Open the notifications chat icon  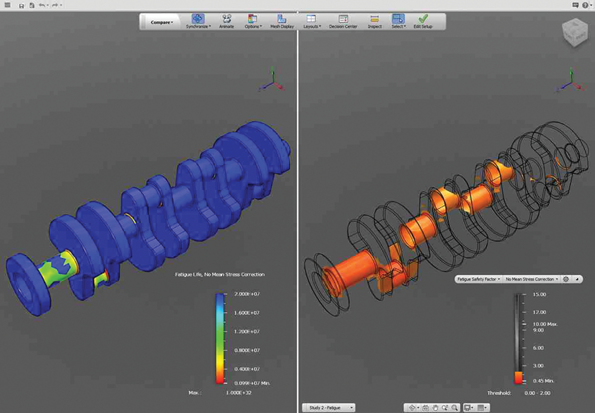pyautogui.click(x=575, y=5)
